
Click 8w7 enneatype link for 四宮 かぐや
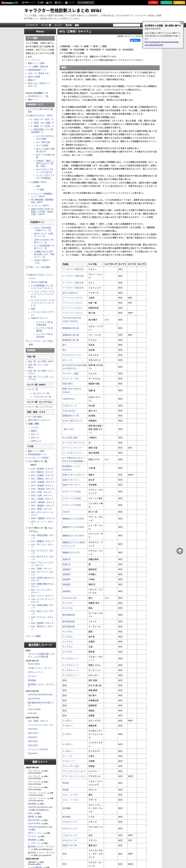[107, 459]
